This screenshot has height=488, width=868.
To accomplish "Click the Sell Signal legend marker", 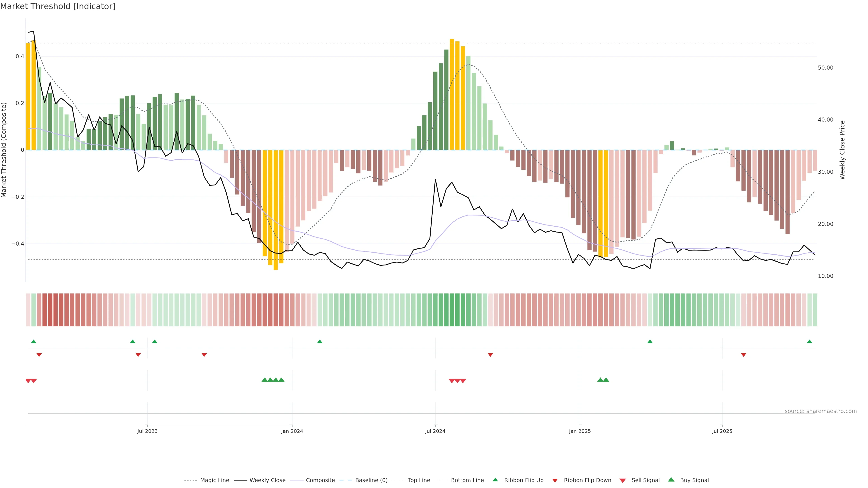I will click(623, 481).
